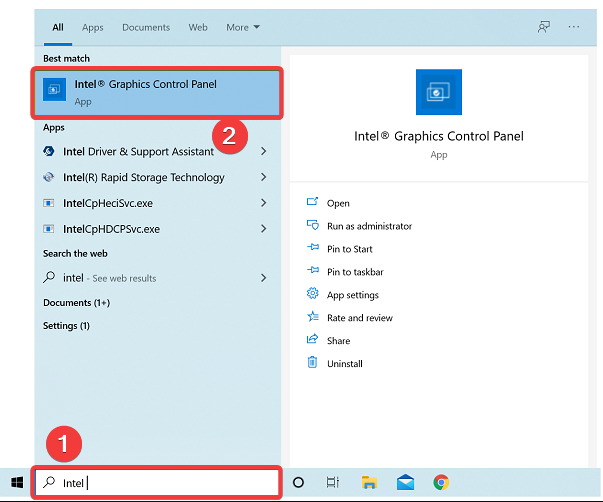Choose Rate and review

coord(360,318)
